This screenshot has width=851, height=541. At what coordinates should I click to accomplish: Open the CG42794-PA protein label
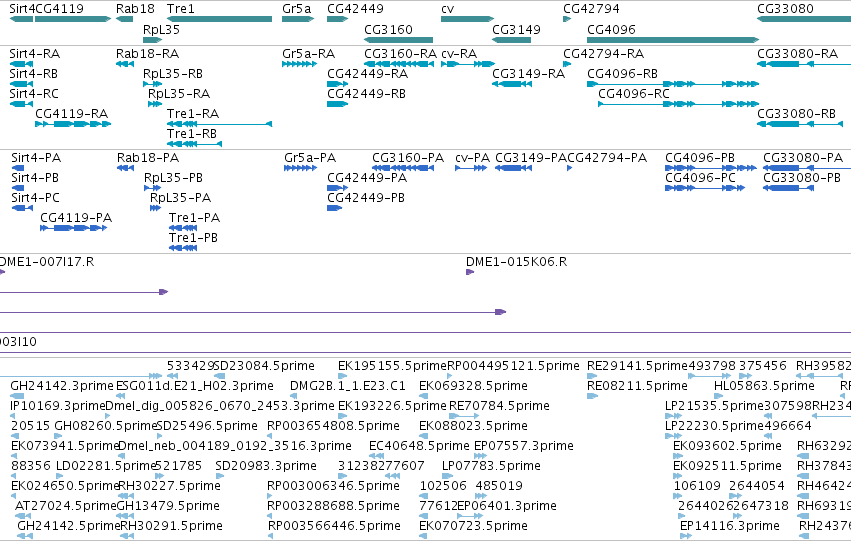(x=607, y=158)
